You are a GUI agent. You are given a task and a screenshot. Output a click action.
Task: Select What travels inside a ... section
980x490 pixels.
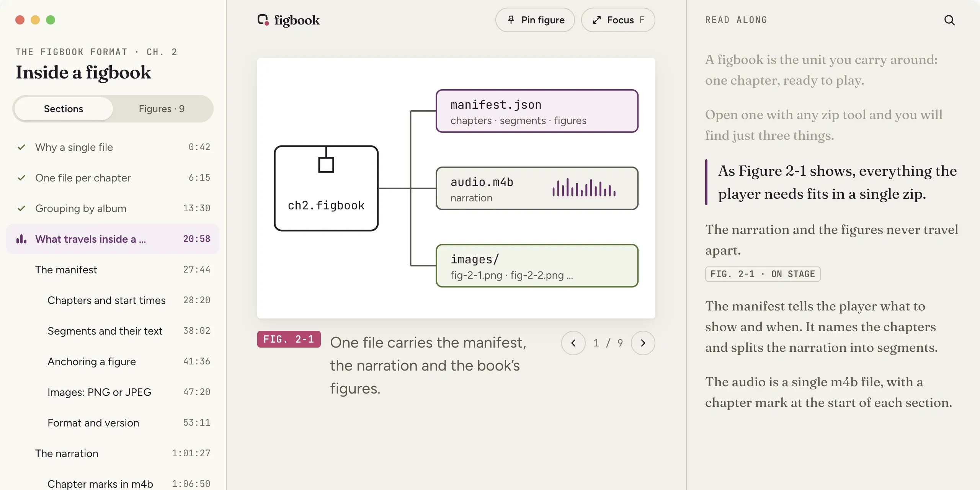113,239
